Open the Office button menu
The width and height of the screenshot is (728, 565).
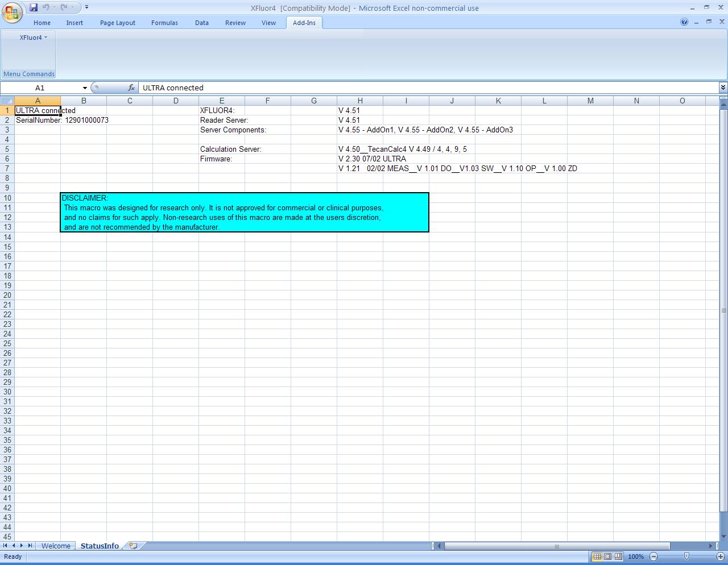pyautogui.click(x=11, y=12)
